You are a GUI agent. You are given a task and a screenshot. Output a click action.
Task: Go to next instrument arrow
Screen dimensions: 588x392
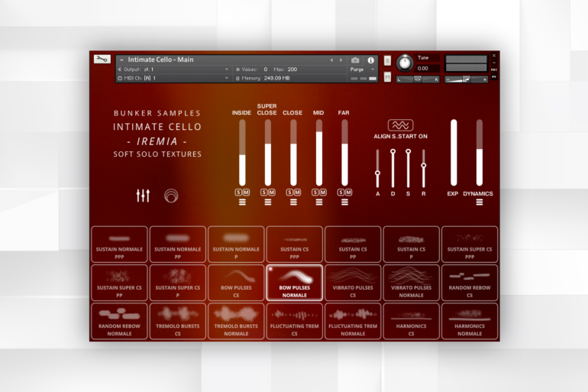[x=341, y=60]
